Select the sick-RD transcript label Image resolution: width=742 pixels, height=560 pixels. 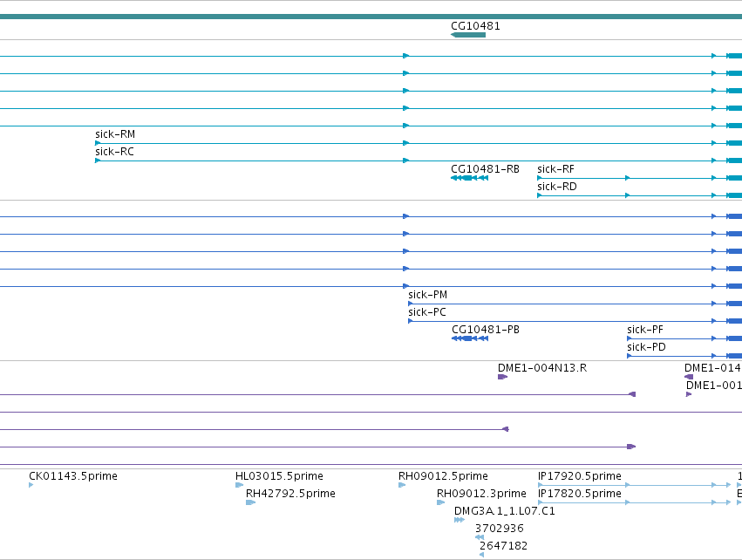tap(557, 187)
